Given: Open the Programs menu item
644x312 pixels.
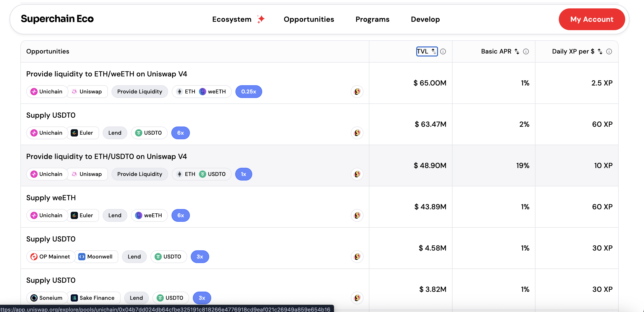Looking at the screenshot, I should click(x=372, y=19).
